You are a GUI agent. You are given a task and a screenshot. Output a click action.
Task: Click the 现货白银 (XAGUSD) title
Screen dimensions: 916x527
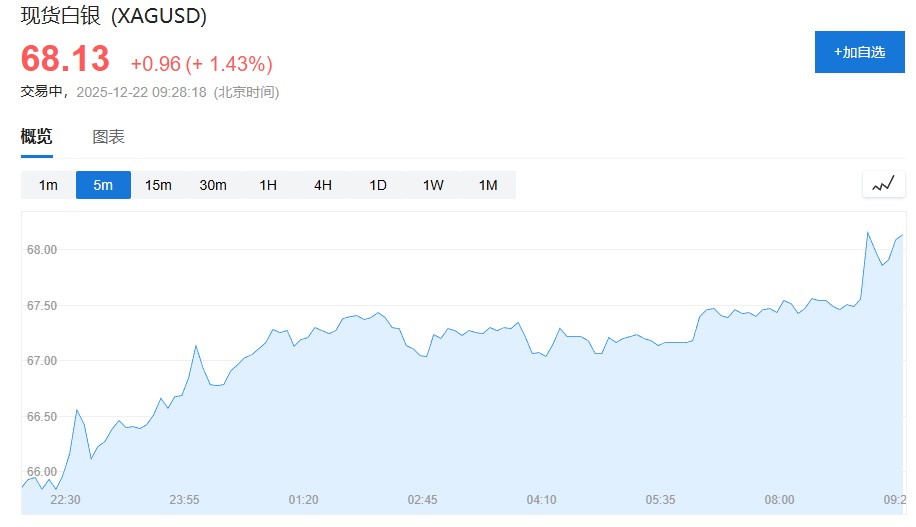pyautogui.click(x=113, y=16)
